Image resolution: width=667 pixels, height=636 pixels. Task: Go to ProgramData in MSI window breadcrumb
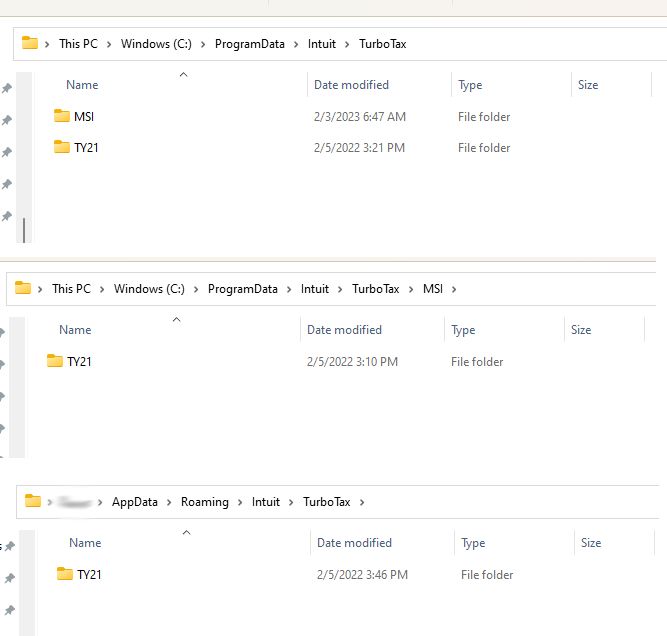(x=242, y=289)
